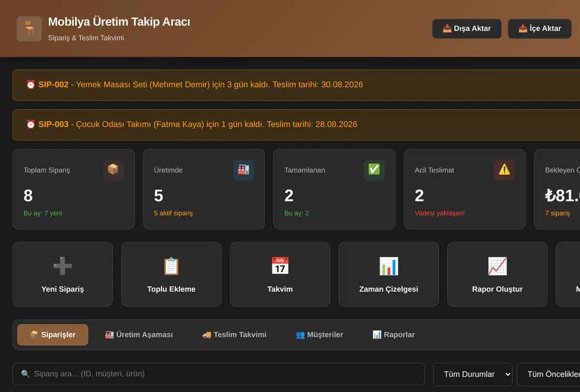This screenshot has width=580, height=392.
Task: Switch to the Siparişler tab
Action: click(53, 334)
